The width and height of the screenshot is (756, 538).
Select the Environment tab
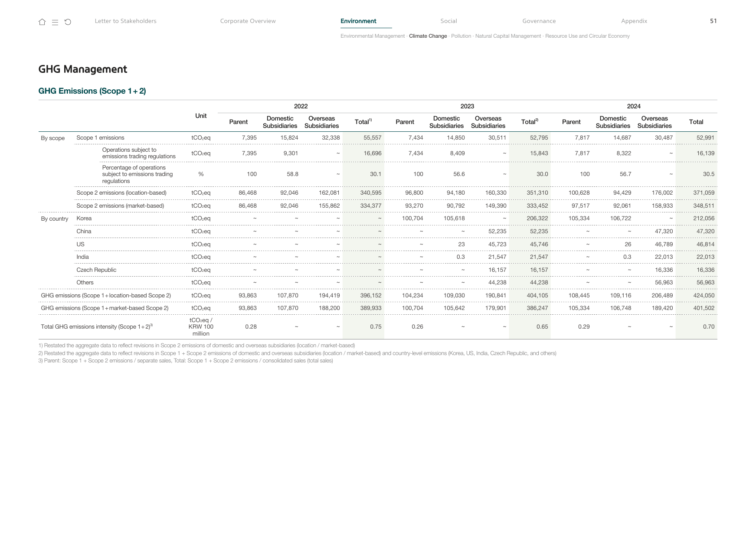click(x=358, y=21)
